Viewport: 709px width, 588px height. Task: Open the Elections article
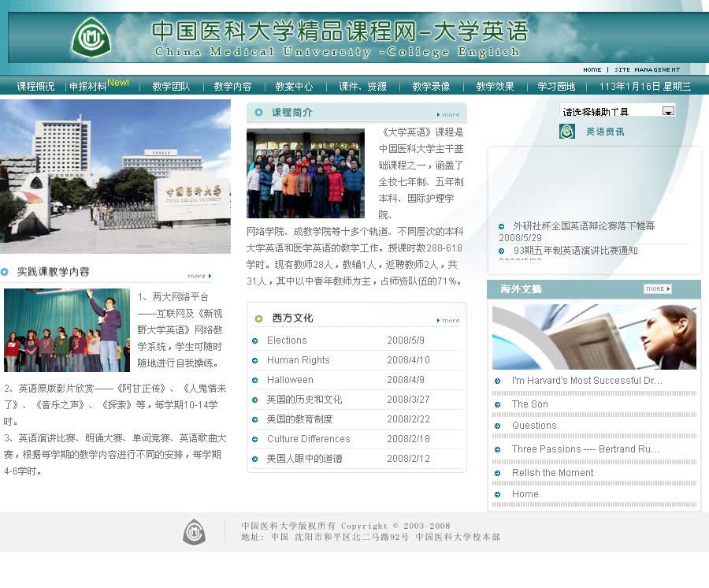tap(287, 341)
